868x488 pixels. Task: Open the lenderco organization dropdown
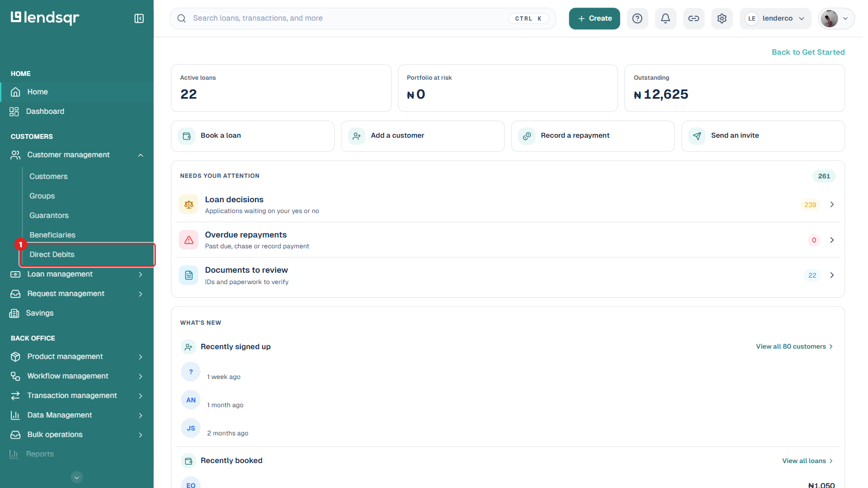tap(775, 18)
